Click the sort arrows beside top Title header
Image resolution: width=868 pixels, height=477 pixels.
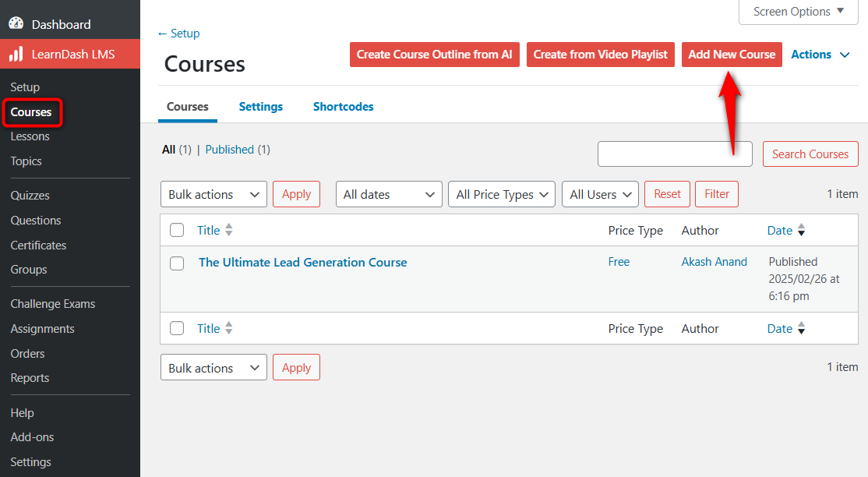[x=228, y=231]
